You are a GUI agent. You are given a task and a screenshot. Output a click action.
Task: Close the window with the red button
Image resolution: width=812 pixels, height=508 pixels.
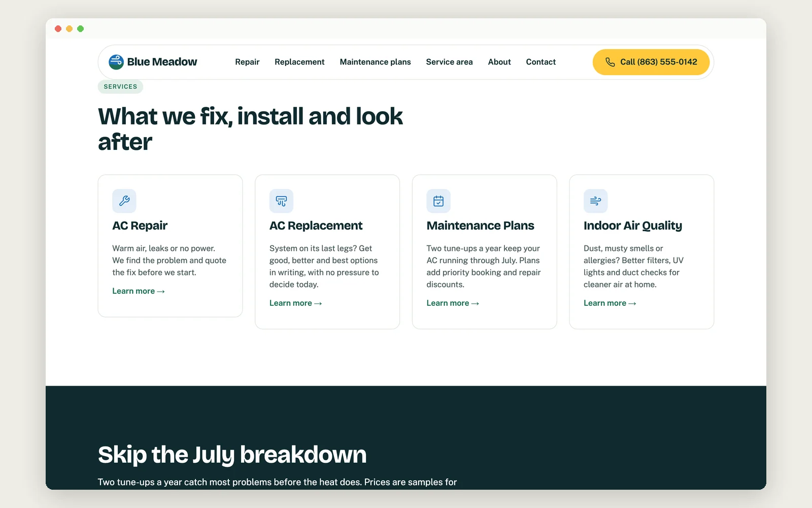tap(58, 29)
